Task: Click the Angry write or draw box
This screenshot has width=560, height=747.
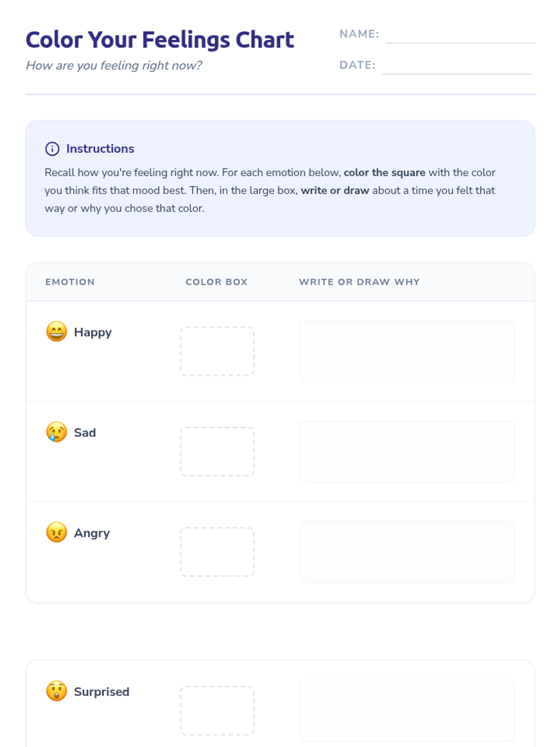Action: point(407,552)
